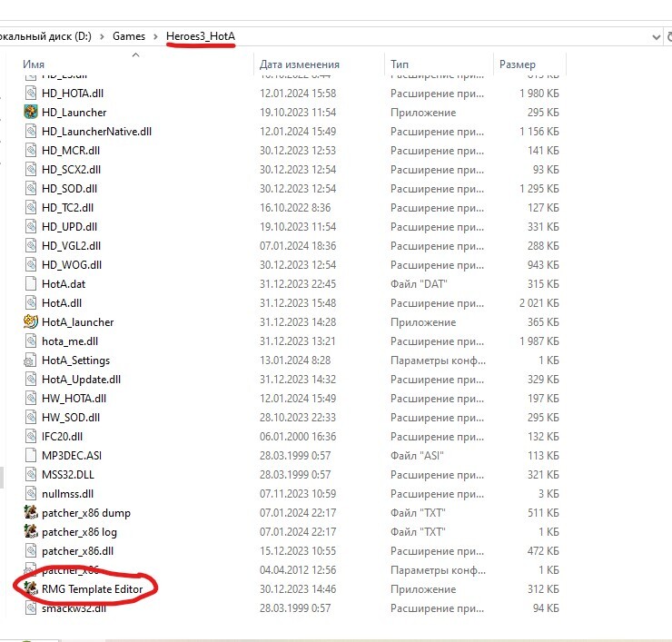
Task: Click the date 16.10.2022 8:36
Action: [x=295, y=207]
